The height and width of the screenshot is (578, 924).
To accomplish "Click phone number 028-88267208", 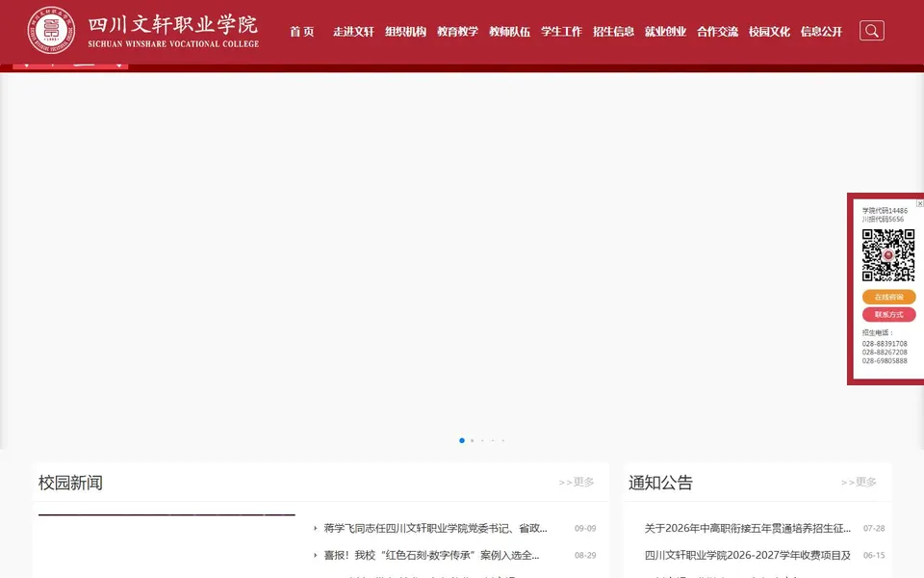I will click(885, 353).
